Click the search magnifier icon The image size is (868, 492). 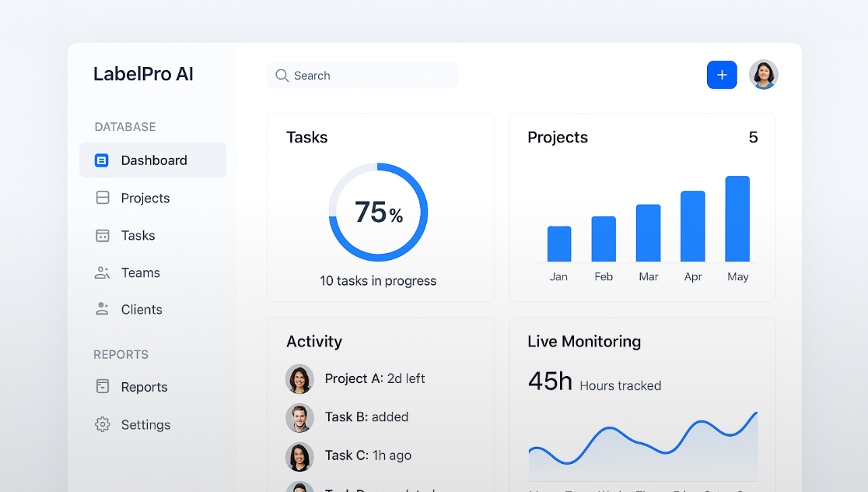point(282,76)
